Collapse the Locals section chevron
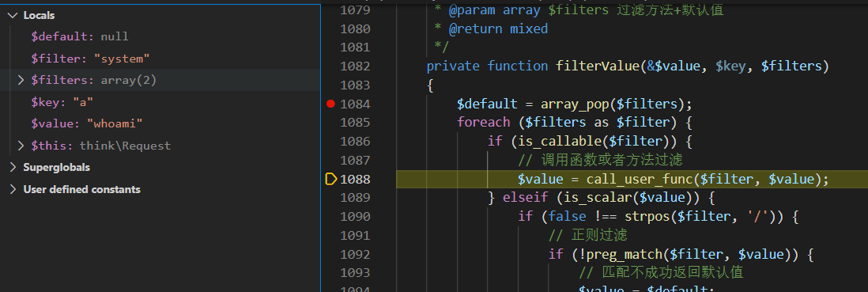This screenshot has width=868, height=292. [13, 16]
